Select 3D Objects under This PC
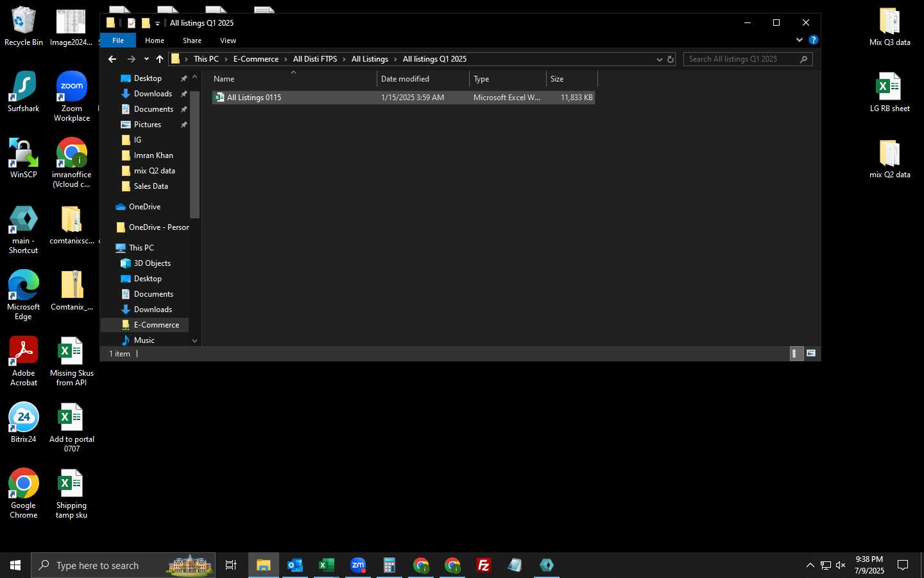 [152, 263]
